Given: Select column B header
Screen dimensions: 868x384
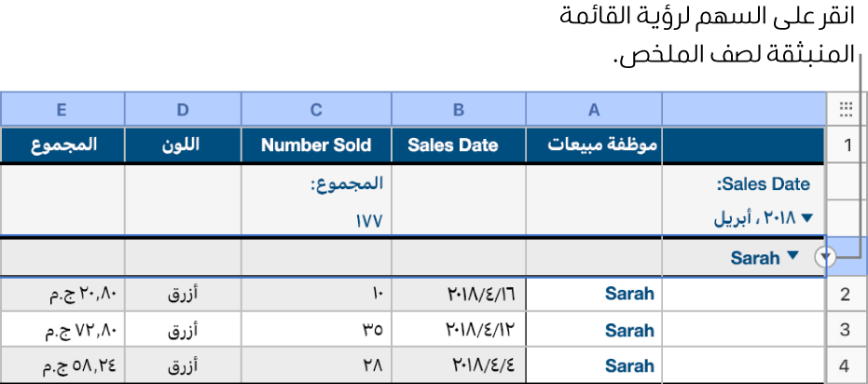Looking at the screenshot, I should [459, 109].
